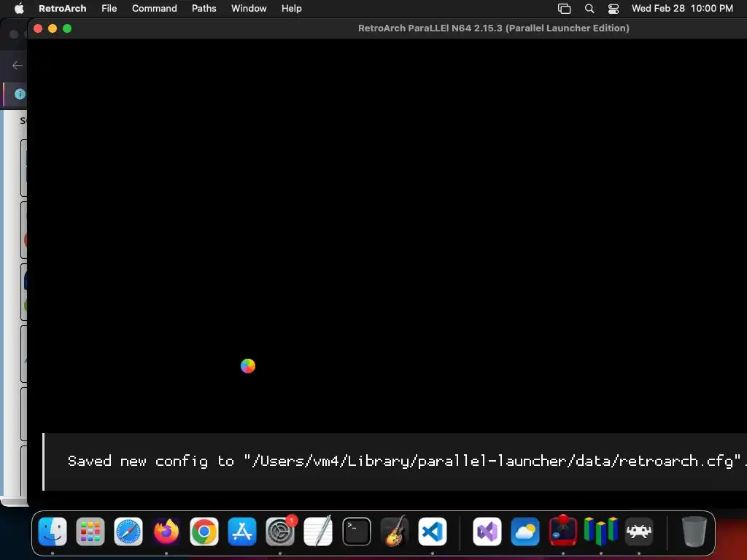747x560 pixels.
Task: Open the Window menu
Action: tap(249, 8)
